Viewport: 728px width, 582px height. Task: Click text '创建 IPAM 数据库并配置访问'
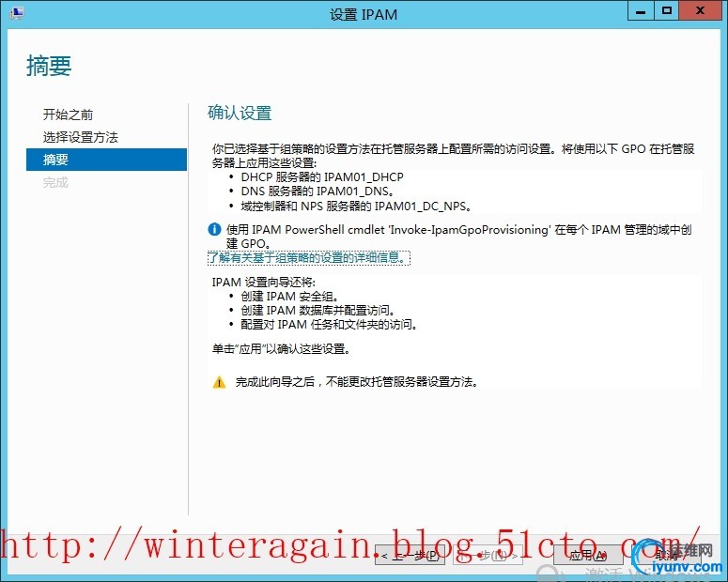pyautogui.click(x=318, y=310)
